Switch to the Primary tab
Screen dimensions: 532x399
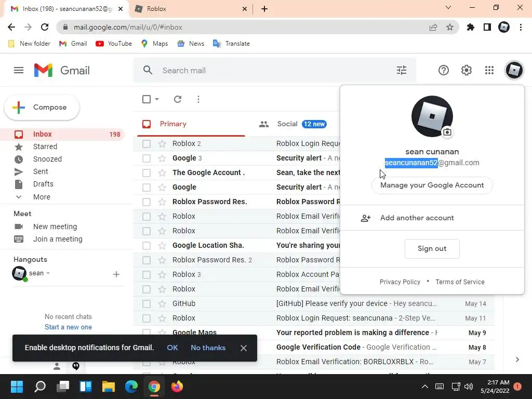click(x=191, y=124)
